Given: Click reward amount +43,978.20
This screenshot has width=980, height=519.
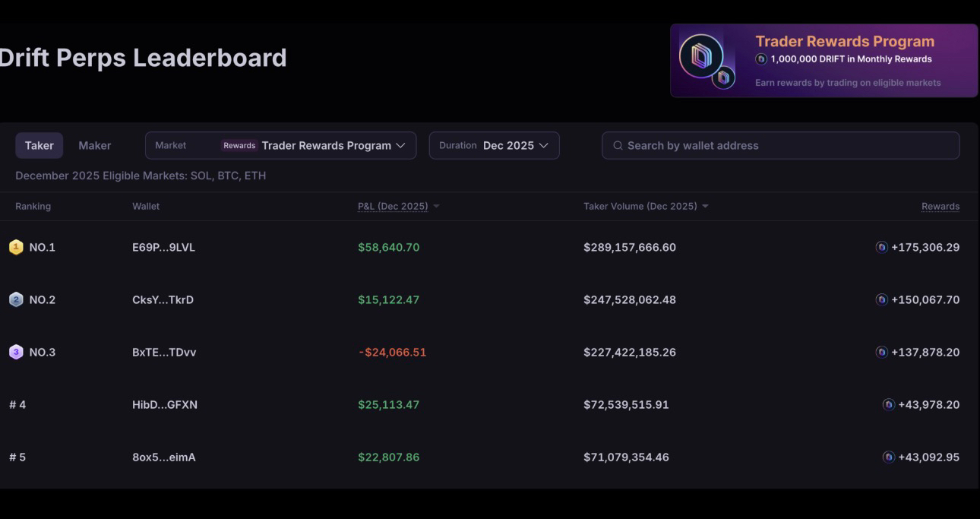Looking at the screenshot, I should pos(928,404).
